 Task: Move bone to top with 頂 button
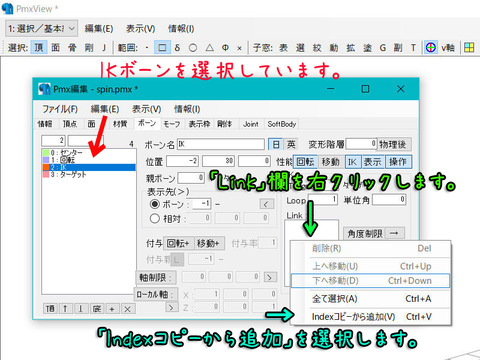tap(50, 309)
